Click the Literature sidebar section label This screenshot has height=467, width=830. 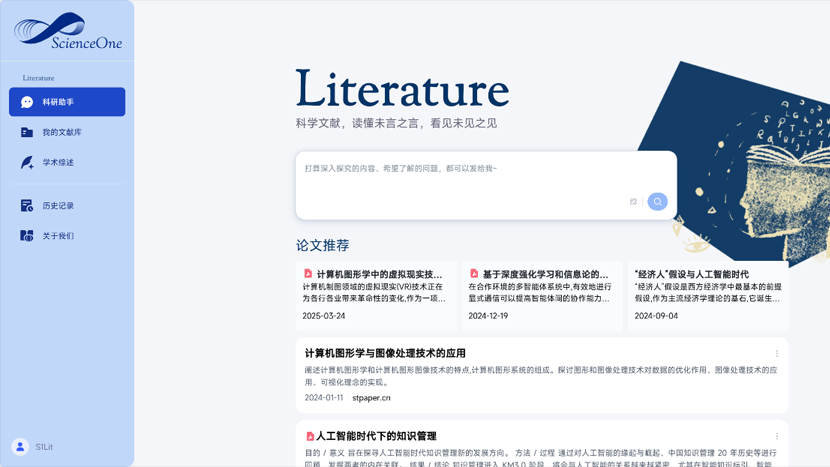pos(38,78)
